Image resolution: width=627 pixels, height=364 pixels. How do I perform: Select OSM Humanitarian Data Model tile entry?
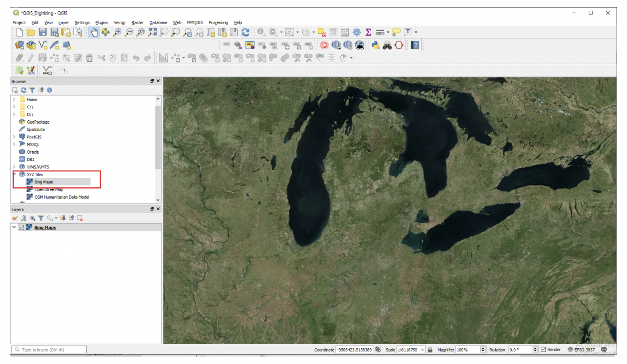(x=62, y=197)
